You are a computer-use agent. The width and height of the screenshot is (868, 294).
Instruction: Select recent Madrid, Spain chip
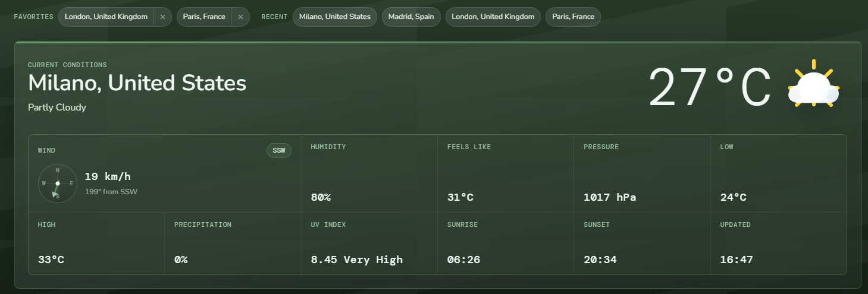tap(411, 17)
